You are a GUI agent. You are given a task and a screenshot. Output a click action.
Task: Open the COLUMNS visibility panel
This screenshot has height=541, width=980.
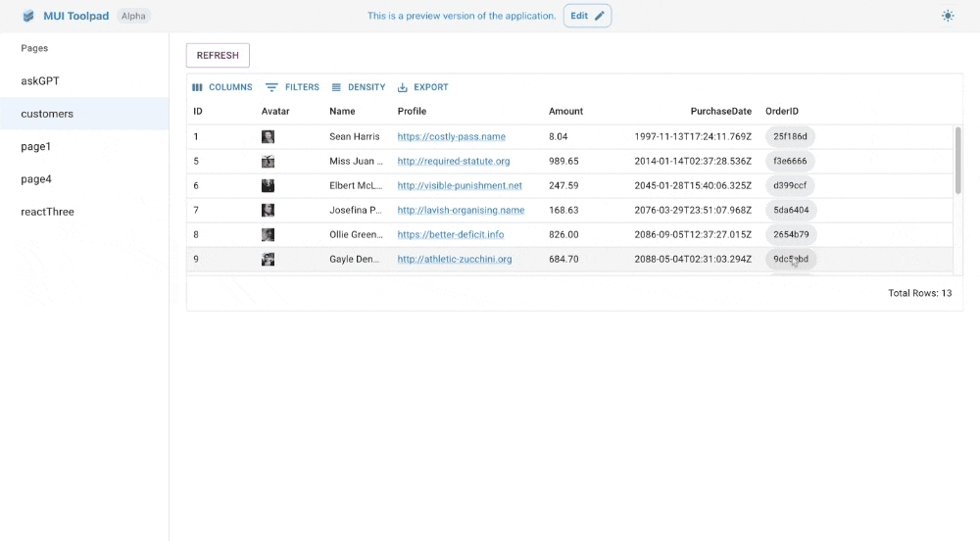[x=222, y=87]
